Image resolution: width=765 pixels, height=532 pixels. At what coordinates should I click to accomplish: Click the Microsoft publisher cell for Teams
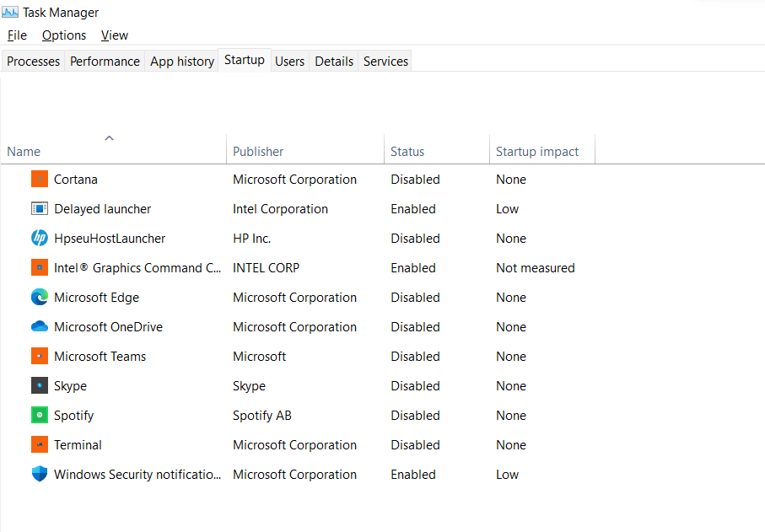tap(260, 357)
